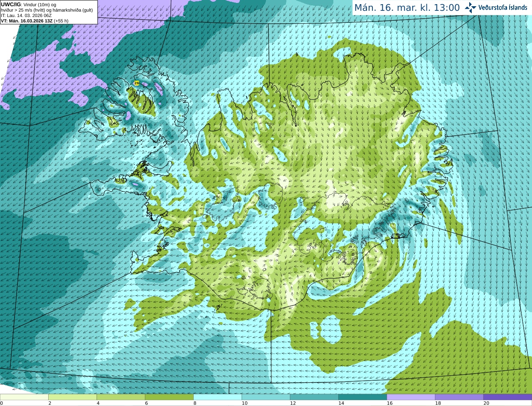Click legend scale value '2'
This screenshot has height=406, width=532.
49,403
